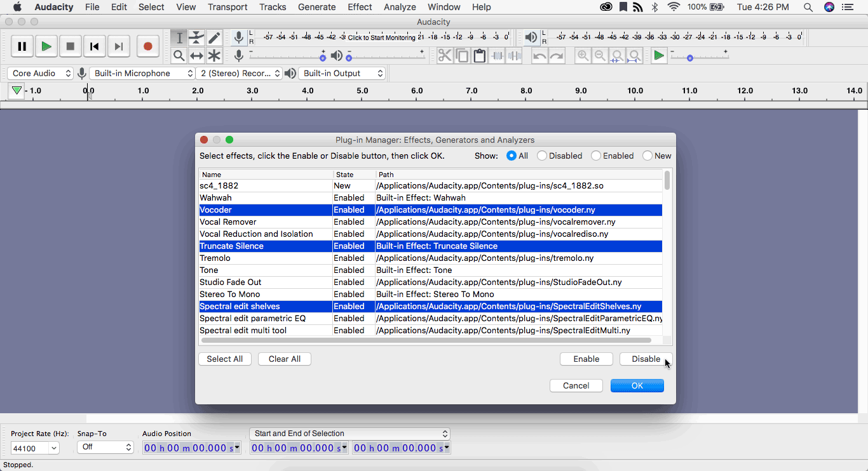Open the Built-in Output device dropdown
The image size is (868, 471).
pyautogui.click(x=342, y=73)
